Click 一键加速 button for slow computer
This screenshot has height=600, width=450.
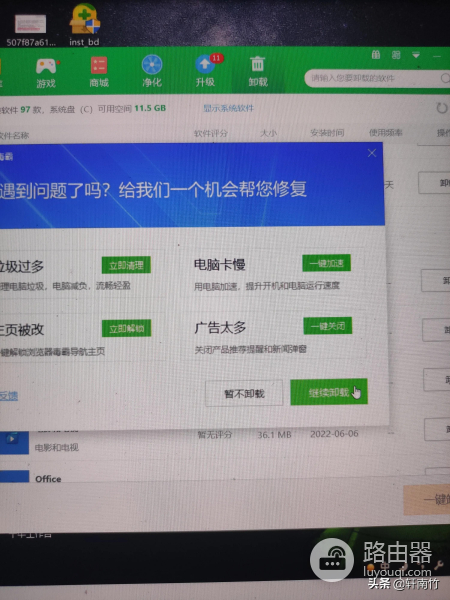click(326, 263)
